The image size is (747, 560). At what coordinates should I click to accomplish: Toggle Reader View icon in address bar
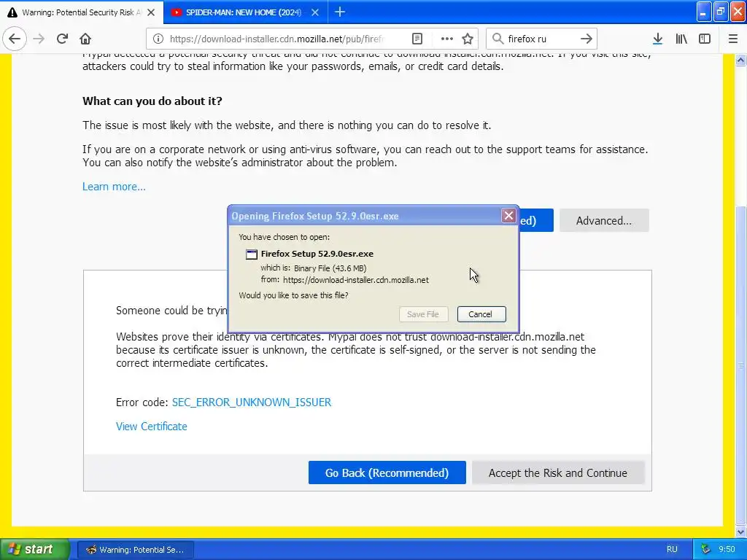tap(417, 39)
